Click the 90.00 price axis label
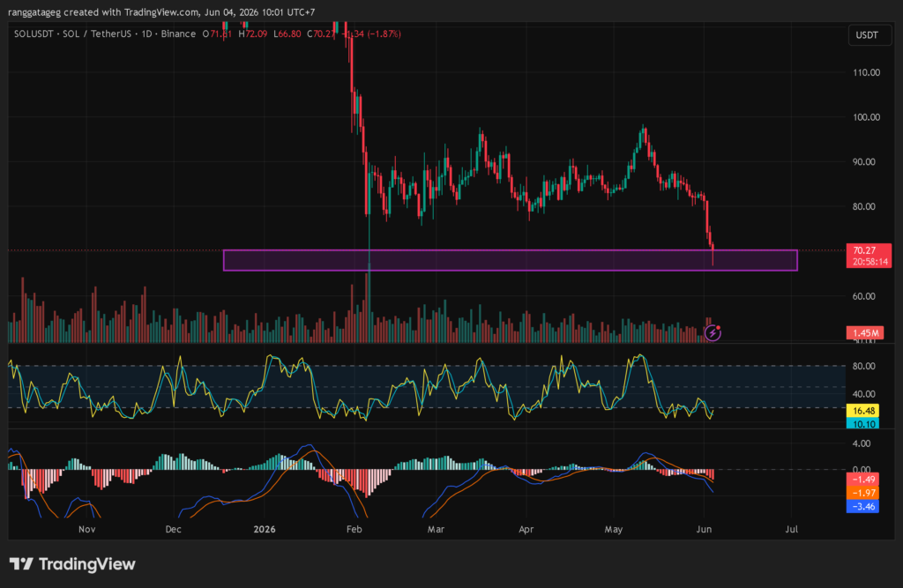The height and width of the screenshot is (588, 903). pos(864,162)
